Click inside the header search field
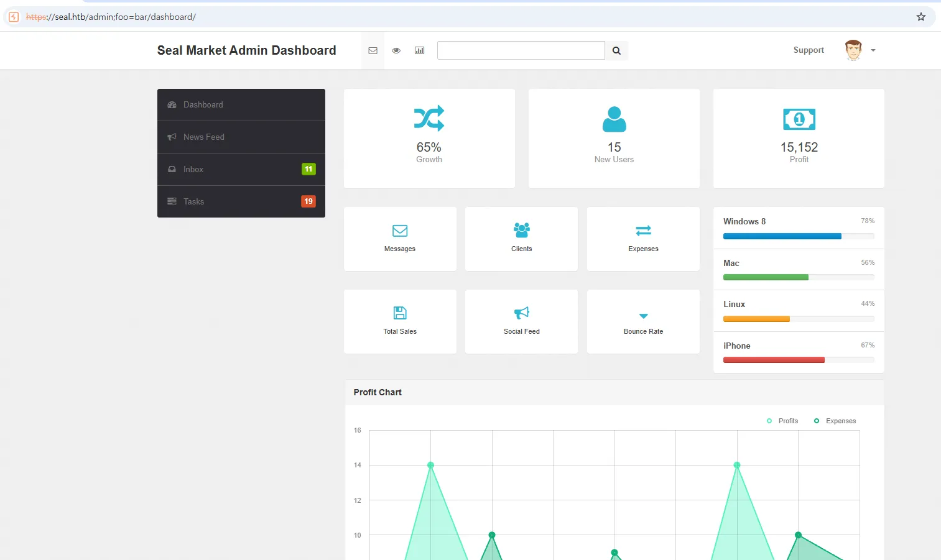The image size is (941, 560). pyautogui.click(x=521, y=50)
